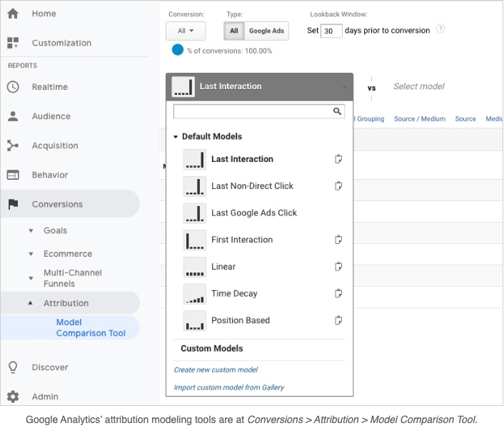This screenshot has height=433, width=504.
Task: Click the Last Interaction bar chart thumbnail in list
Action: [x=195, y=159]
